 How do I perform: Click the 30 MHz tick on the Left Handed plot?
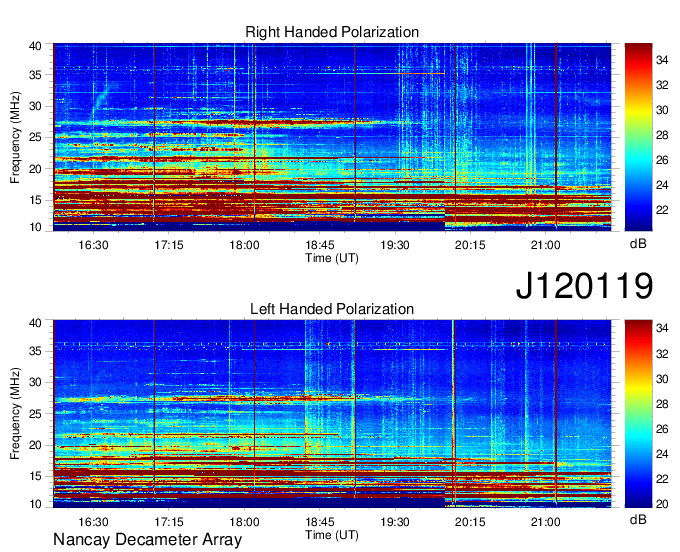click(x=35, y=382)
